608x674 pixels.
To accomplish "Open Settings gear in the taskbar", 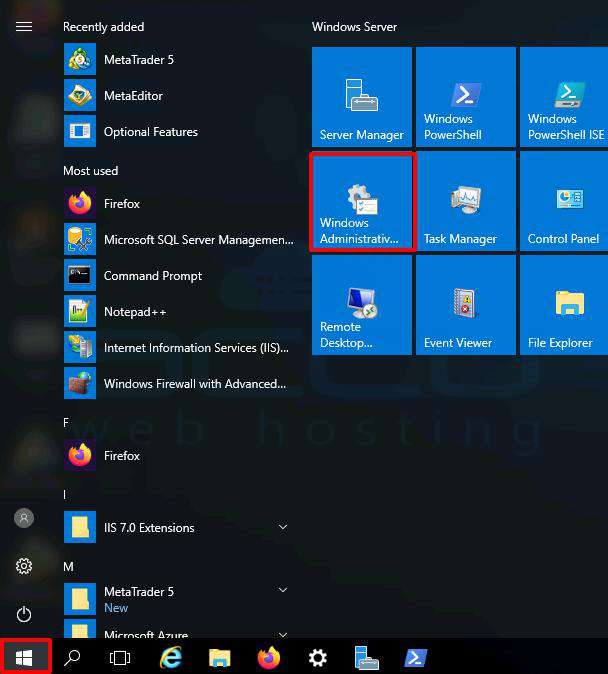I will pyautogui.click(x=318, y=657).
